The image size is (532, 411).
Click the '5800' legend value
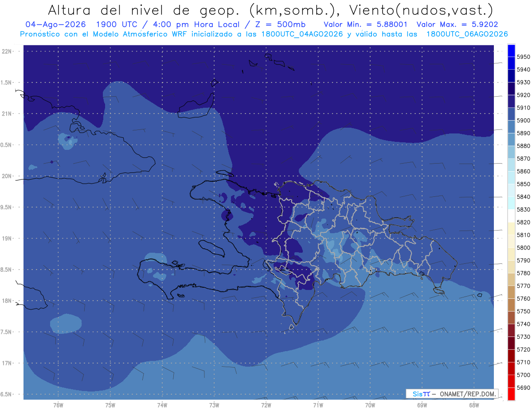tap(524, 248)
